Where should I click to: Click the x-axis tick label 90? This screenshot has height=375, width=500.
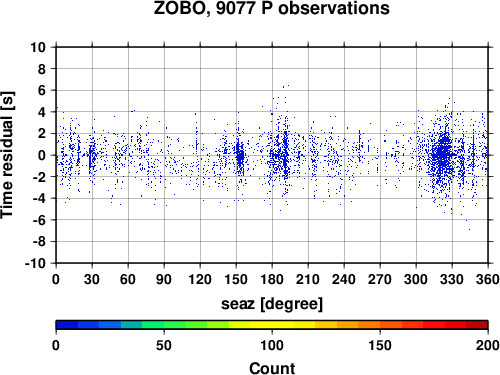pyautogui.click(x=164, y=279)
